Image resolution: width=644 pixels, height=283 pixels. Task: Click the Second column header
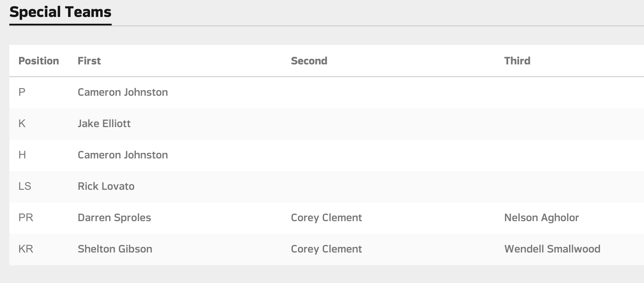[x=309, y=61]
